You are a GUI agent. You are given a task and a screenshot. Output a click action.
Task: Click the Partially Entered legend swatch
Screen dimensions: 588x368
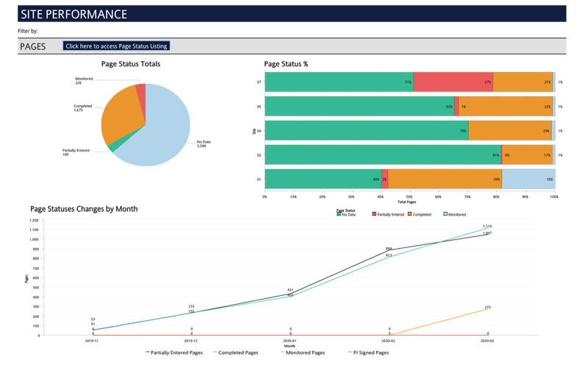tap(374, 214)
